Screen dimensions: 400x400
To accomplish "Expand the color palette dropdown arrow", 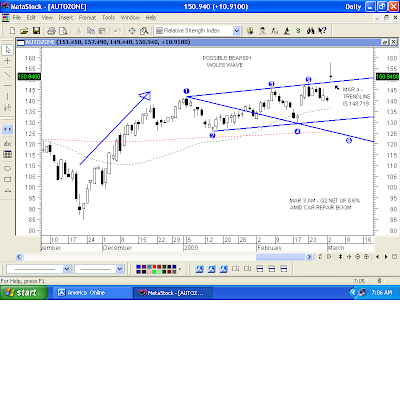I will (x=180, y=269).
